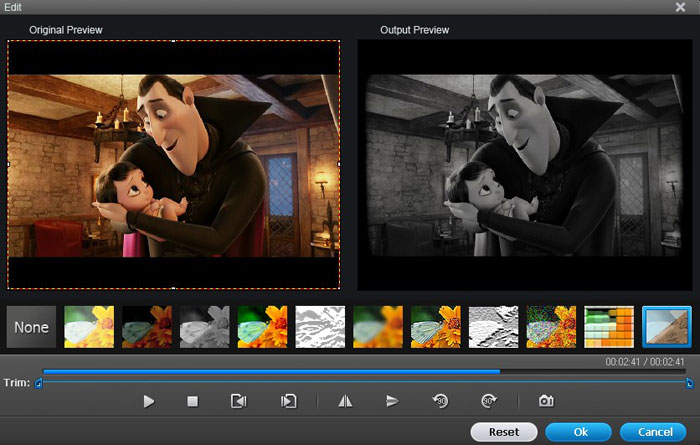Image resolution: width=700 pixels, height=445 pixels.
Task: Take a snapshot with camera icon
Action: [x=546, y=401]
